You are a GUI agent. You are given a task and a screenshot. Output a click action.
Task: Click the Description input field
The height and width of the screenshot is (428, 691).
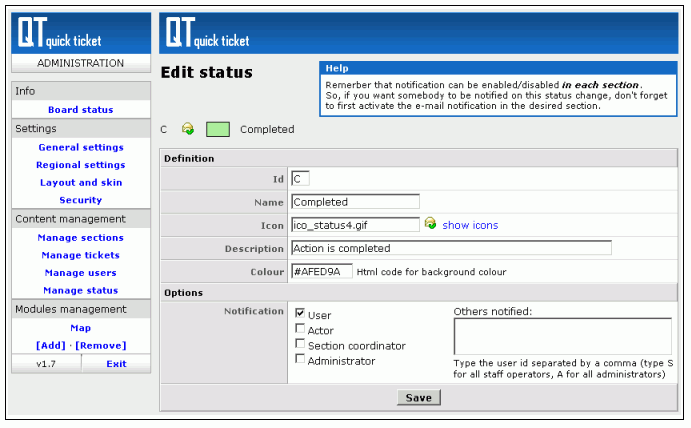pyautogui.click(x=450, y=248)
